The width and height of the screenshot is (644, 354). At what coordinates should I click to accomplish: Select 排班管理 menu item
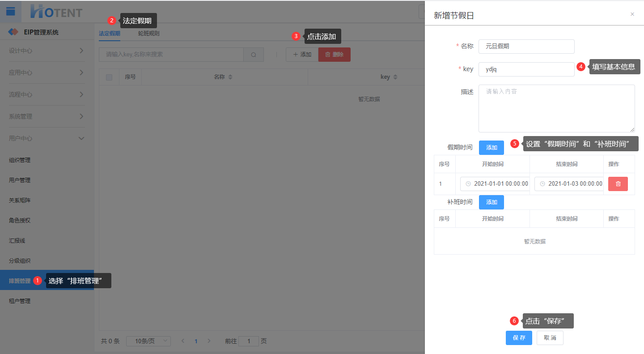coord(47,280)
